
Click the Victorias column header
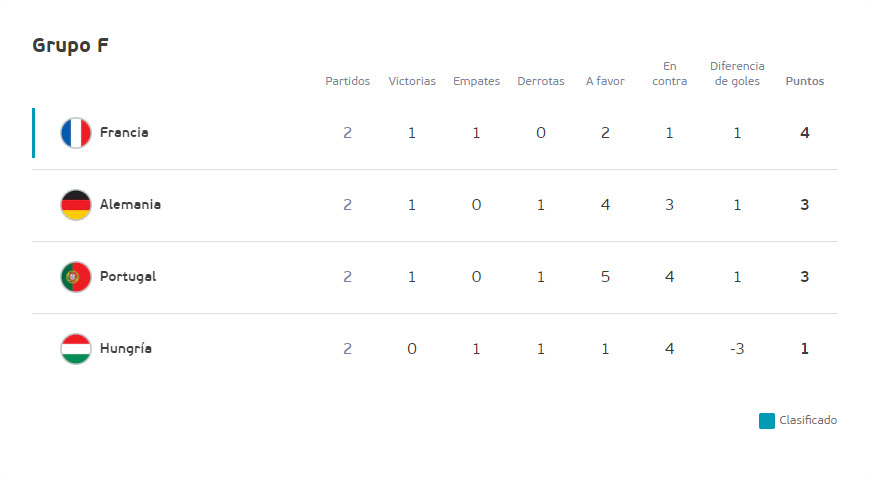(x=412, y=81)
